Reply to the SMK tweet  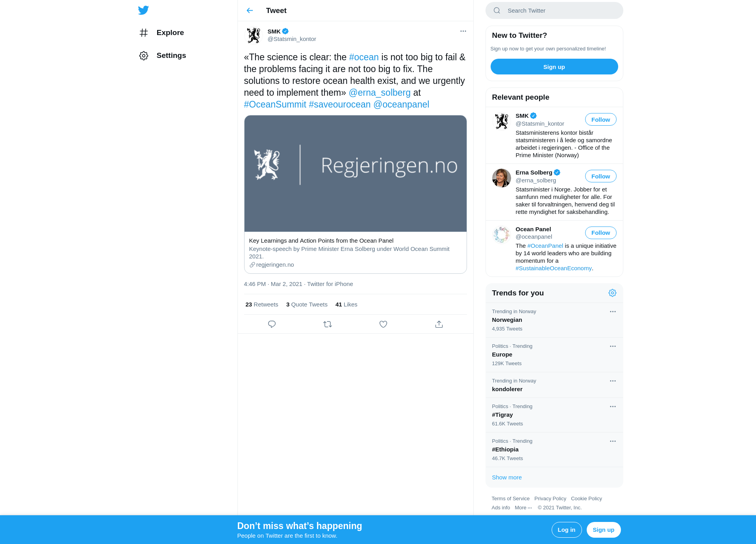click(272, 324)
